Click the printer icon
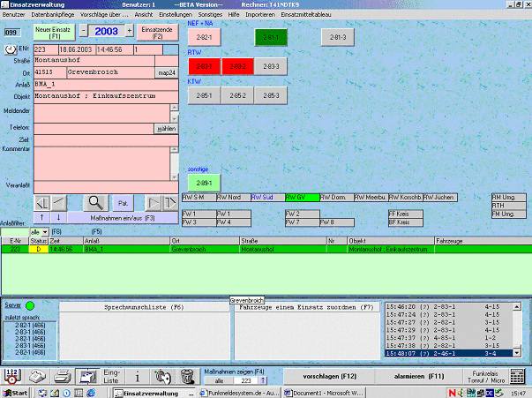 click(x=62, y=376)
